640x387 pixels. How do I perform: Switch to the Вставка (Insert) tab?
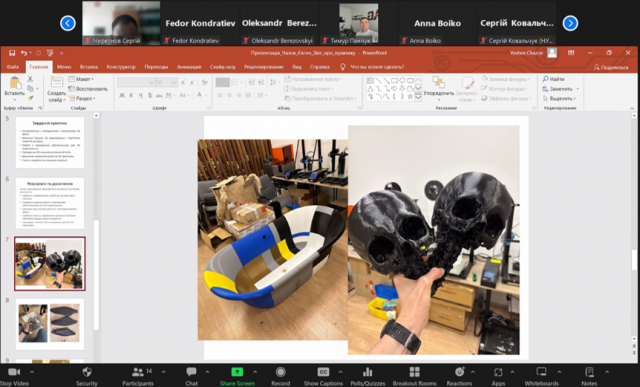pyautogui.click(x=88, y=67)
